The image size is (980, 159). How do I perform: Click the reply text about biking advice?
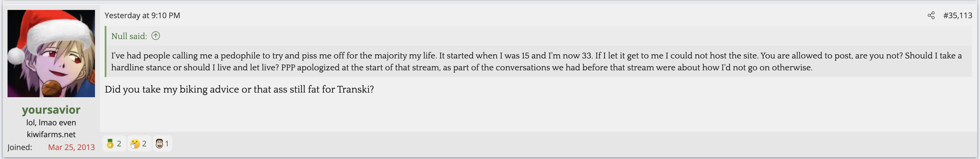point(239,89)
